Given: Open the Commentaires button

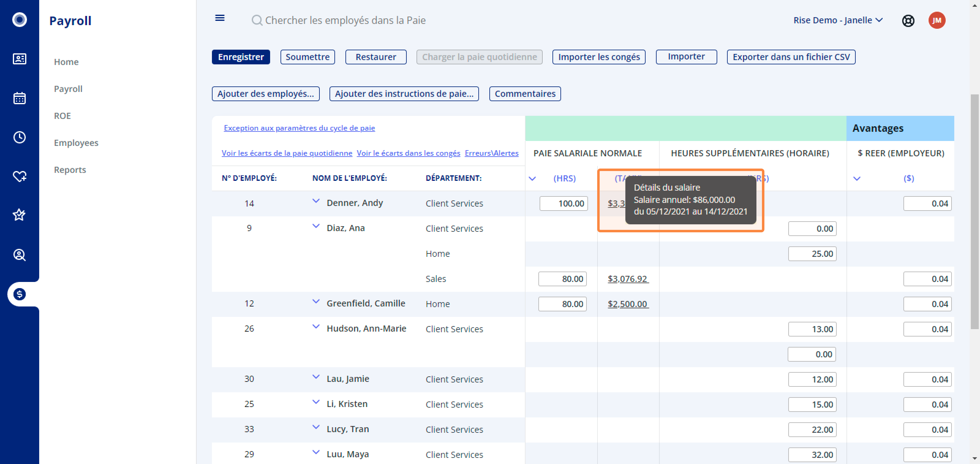Looking at the screenshot, I should pyautogui.click(x=525, y=94).
